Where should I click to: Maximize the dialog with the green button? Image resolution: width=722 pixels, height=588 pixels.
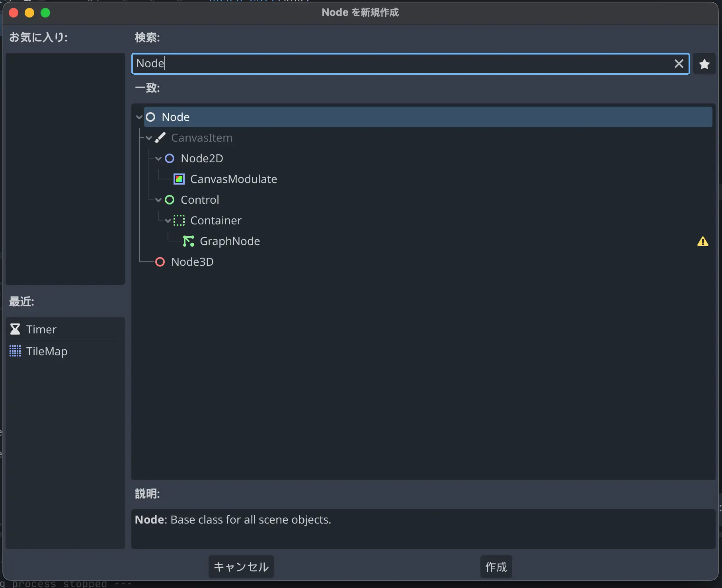45,13
